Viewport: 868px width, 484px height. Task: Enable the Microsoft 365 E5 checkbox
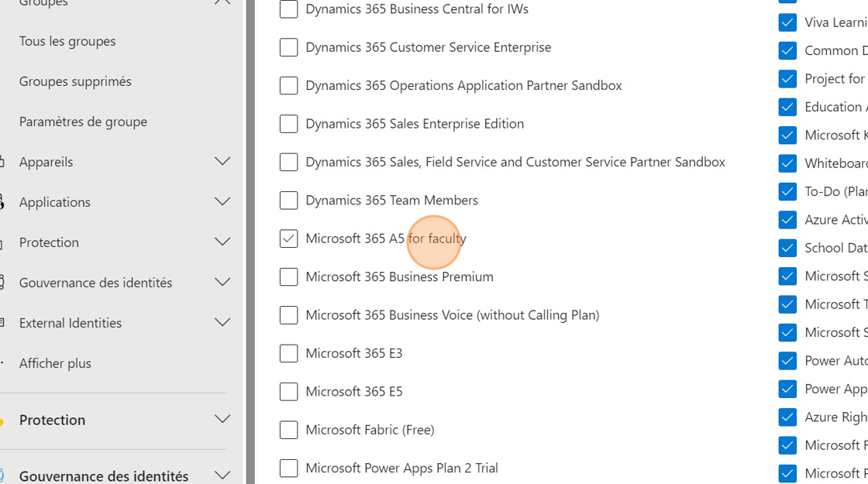pyautogui.click(x=288, y=392)
